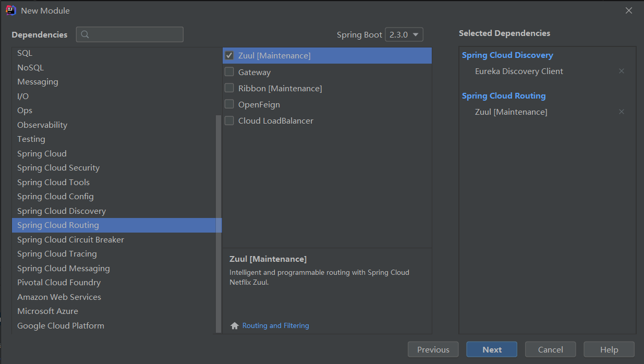644x364 pixels.
Task: Remove Eureka Discovery Client via its X icon
Action: click(622, 71)
